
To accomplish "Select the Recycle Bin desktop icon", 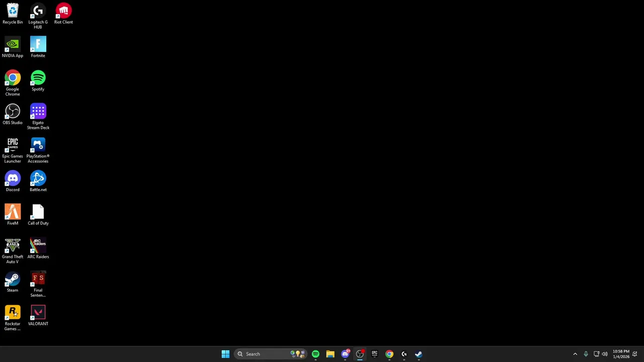I will coord(13,14).
